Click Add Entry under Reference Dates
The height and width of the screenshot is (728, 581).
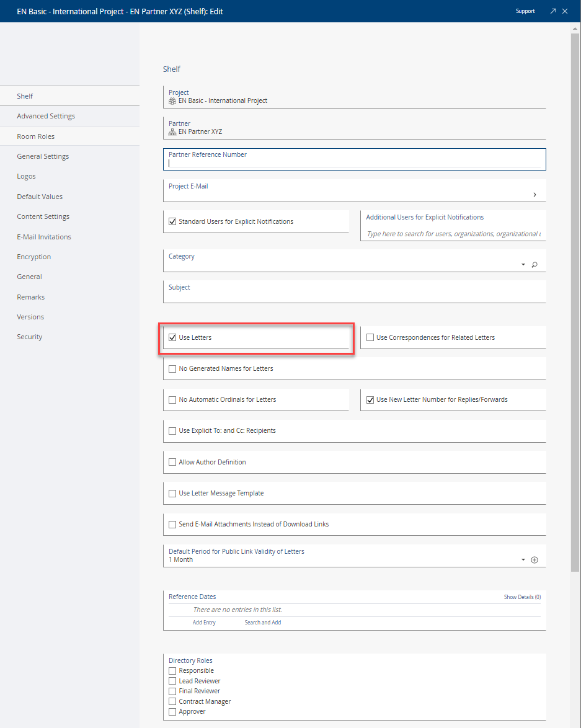click(204, 622)
